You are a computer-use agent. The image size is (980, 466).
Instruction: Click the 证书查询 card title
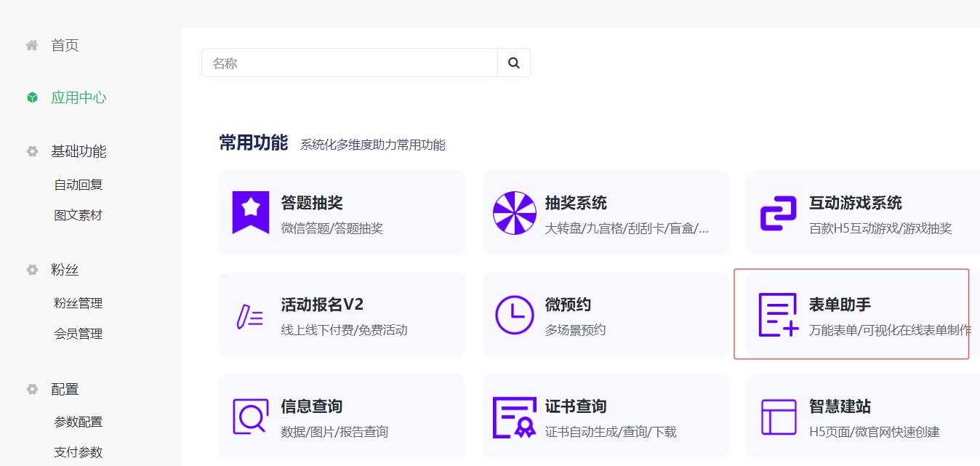[576, 406]
